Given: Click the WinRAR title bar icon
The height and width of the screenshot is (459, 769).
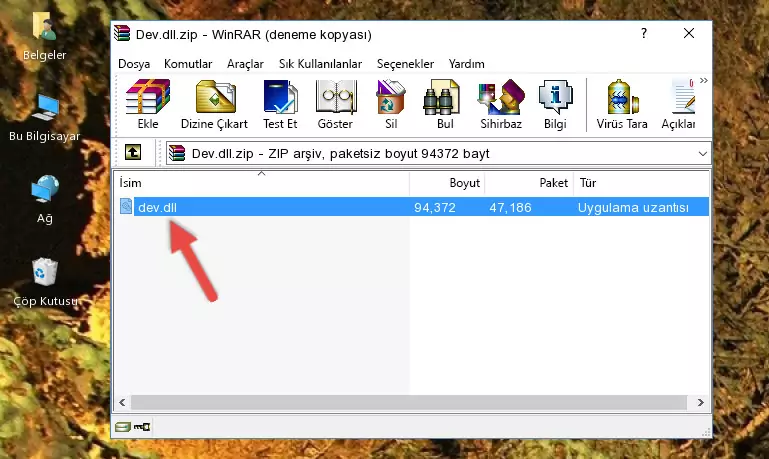Looking at the screenshot, I should pyautogui.click(x=122, y=33).
